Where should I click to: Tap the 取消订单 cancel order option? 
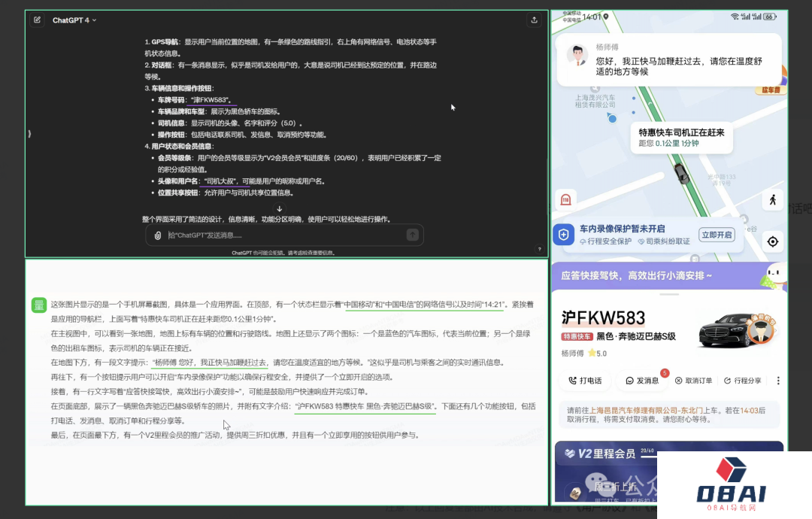[x=693, y=381]
